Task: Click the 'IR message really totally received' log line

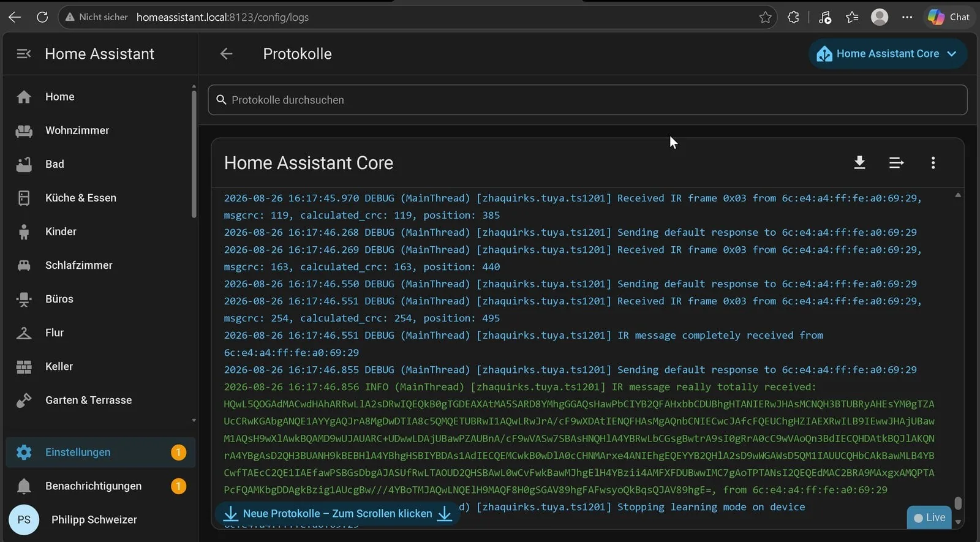Action: (520, 387)
